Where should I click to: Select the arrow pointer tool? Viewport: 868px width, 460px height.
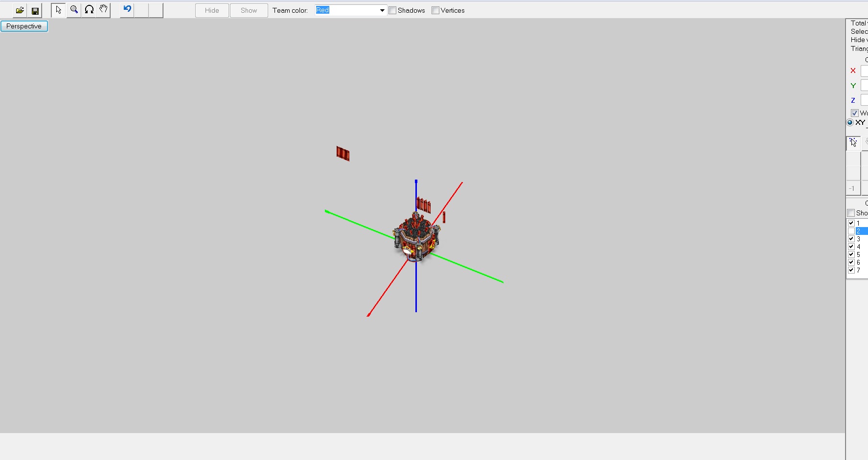tap(58, 10)
